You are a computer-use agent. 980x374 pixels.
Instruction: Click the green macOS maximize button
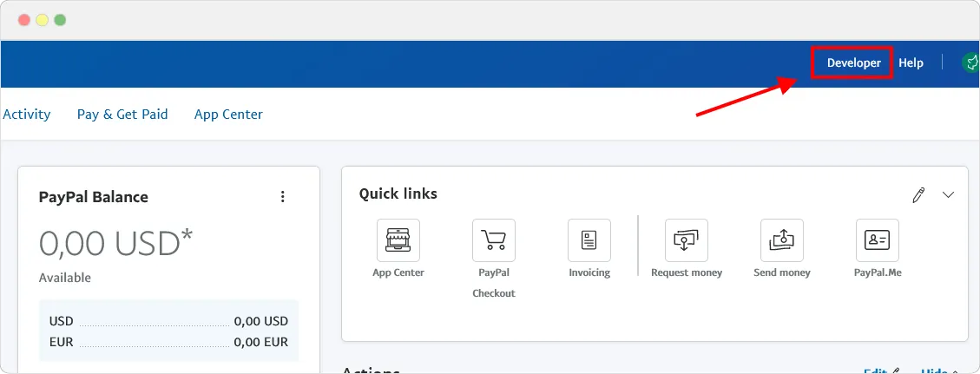60,20
